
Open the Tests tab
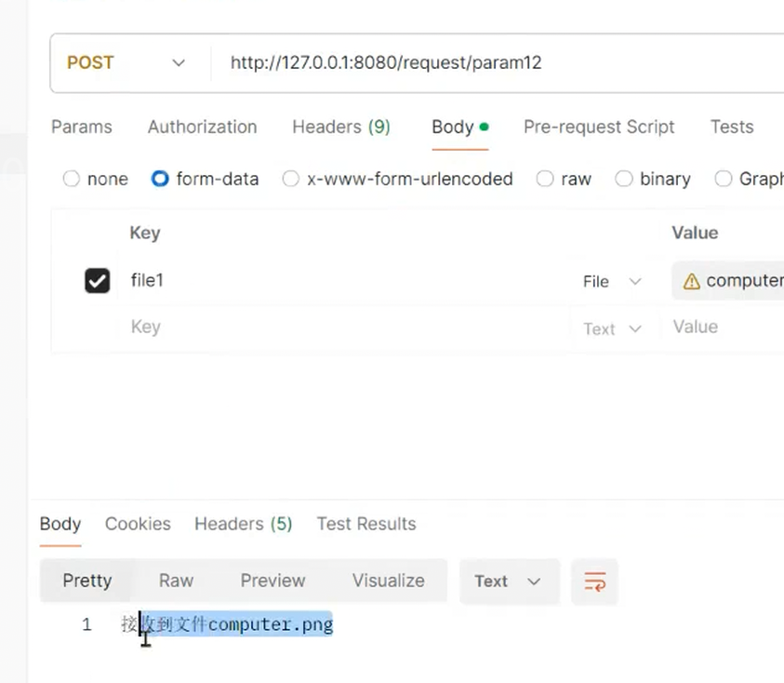[732, 127]
